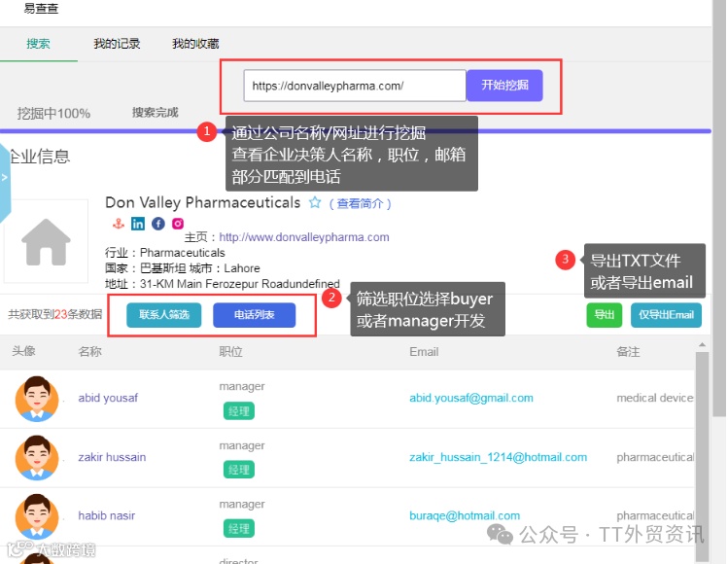
Task: Click the 经理 tag in zakir hussain row
Action: click(x=239, y=470)
